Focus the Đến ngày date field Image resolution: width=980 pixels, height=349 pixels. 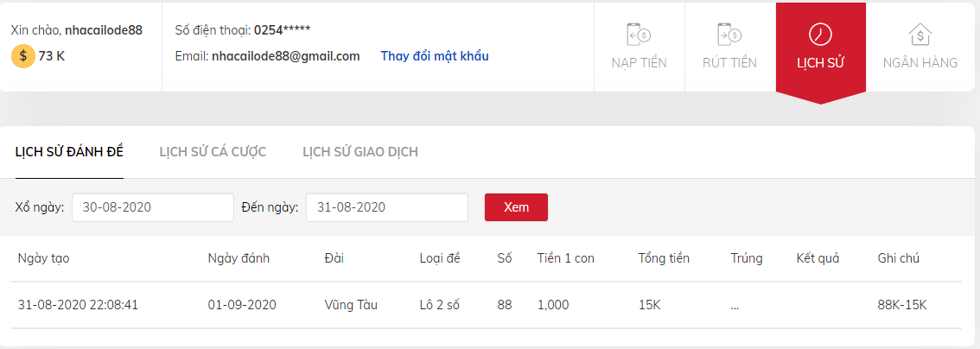387,207
